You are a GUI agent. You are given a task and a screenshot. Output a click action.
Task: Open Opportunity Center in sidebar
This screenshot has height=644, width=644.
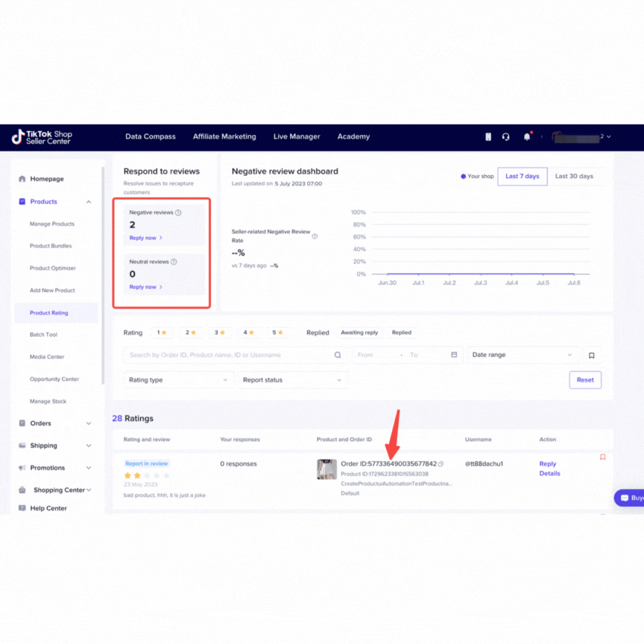pos(54,379)
